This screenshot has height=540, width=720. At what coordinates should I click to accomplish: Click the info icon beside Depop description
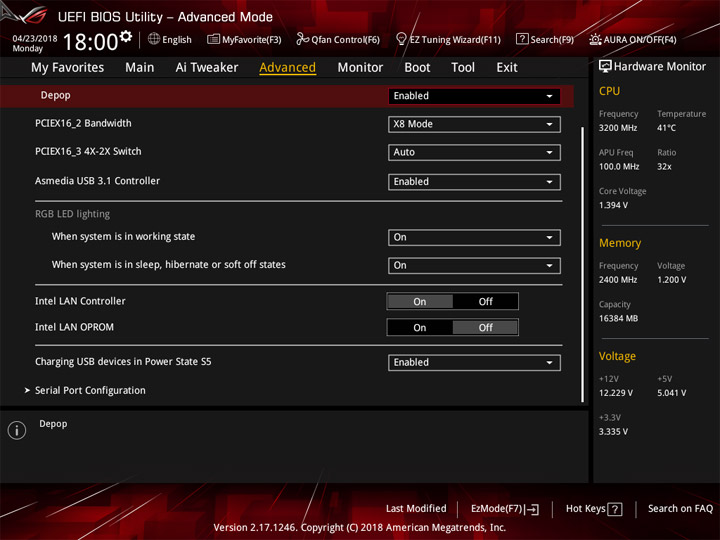(x=17, y=430)
